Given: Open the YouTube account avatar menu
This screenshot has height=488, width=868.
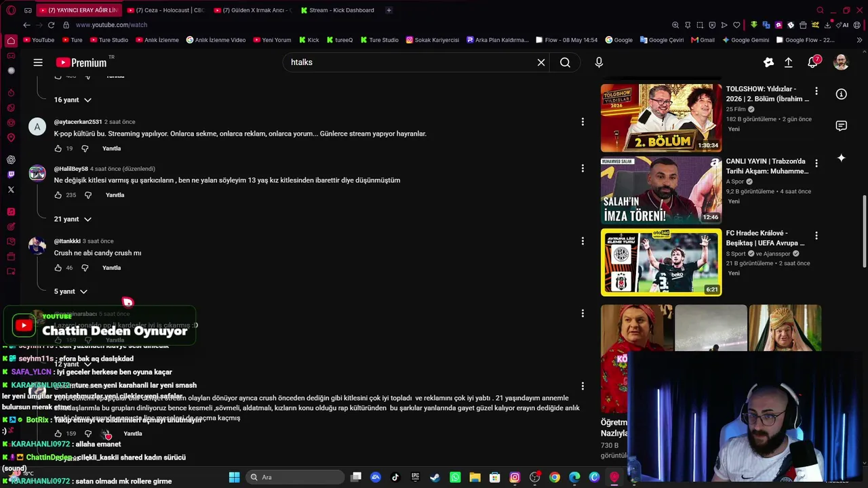Looking at the screenshot, I should (841, 62).
